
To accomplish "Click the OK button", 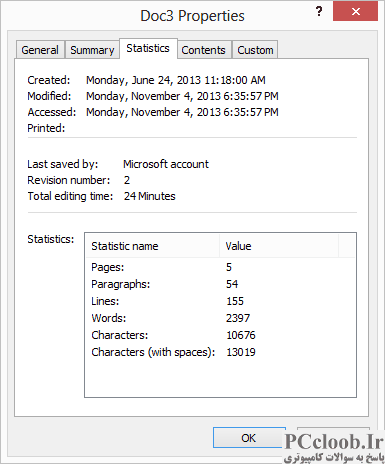I will click(249, 438).
